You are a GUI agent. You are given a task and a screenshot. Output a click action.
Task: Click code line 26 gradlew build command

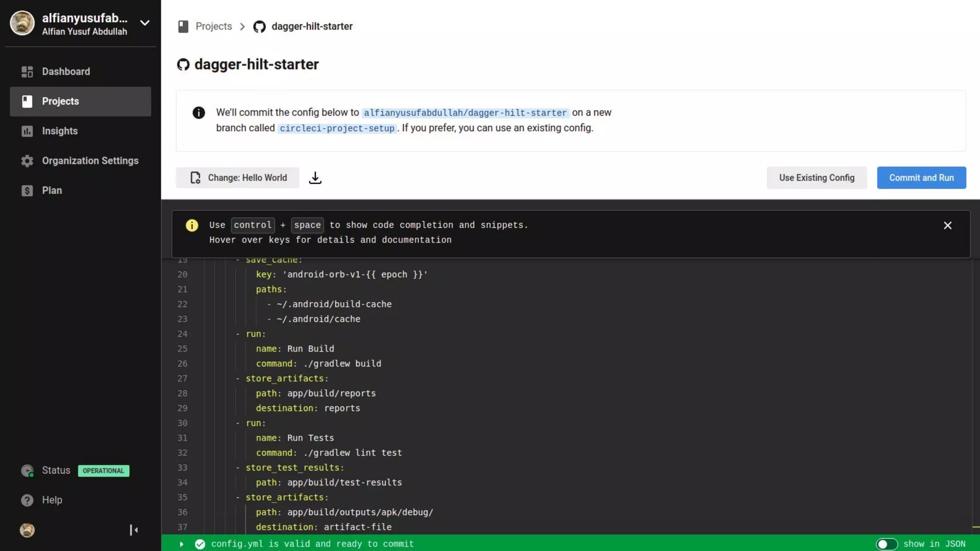click(342, 364)
